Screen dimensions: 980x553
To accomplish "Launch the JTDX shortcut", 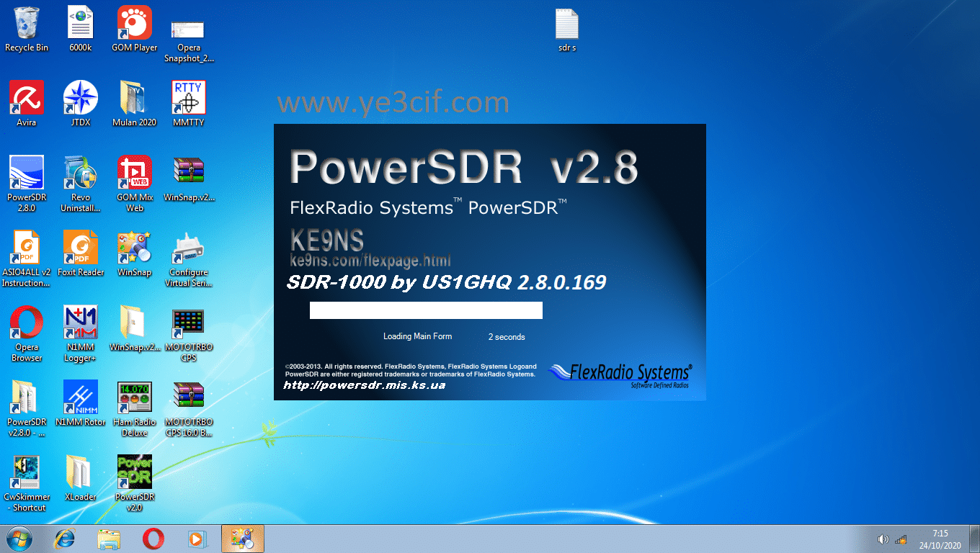I will 81,104.
